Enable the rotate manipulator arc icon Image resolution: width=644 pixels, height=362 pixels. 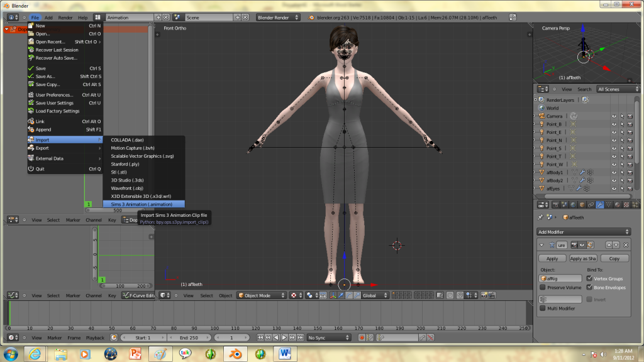coord(348,295)
